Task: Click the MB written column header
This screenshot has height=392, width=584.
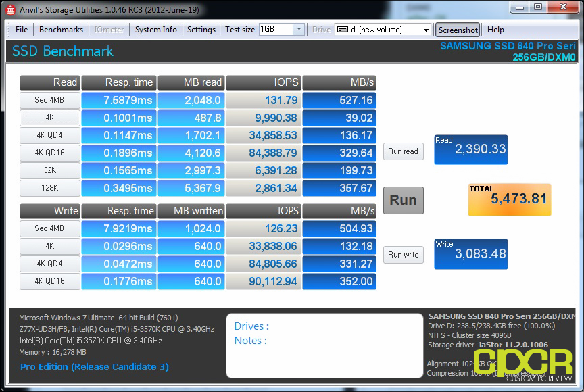Action: click(191, 211)
